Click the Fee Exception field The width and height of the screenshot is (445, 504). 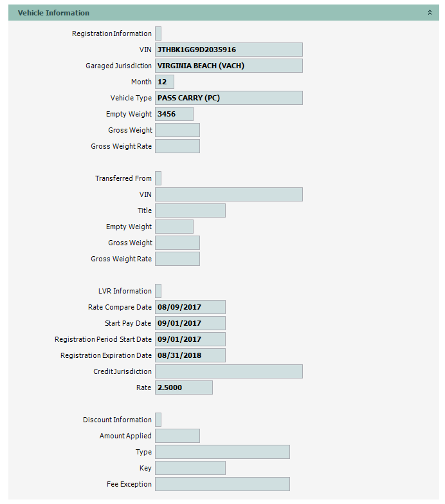222,484
